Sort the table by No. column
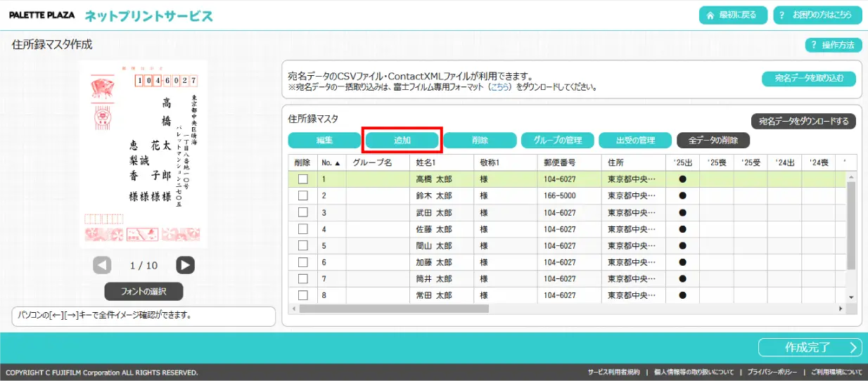This screenshot has height=381, width=868. [331, 162]
